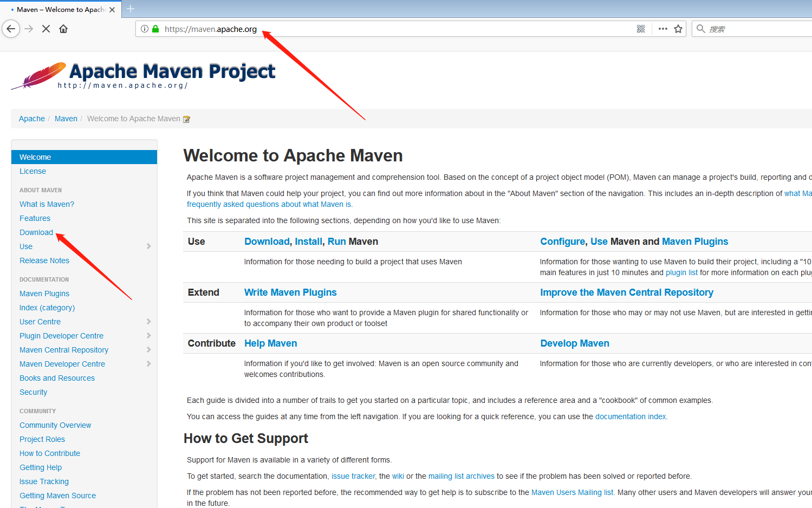Open the Maven Plugins heading link in the Use row
Viewport: 812px width, 508px height.
tap(695, 242)
